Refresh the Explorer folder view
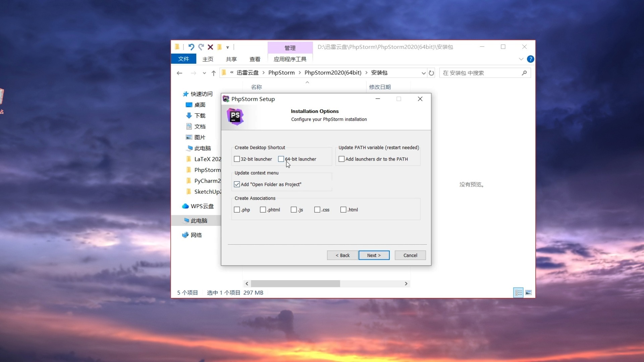 pos(431,73)
